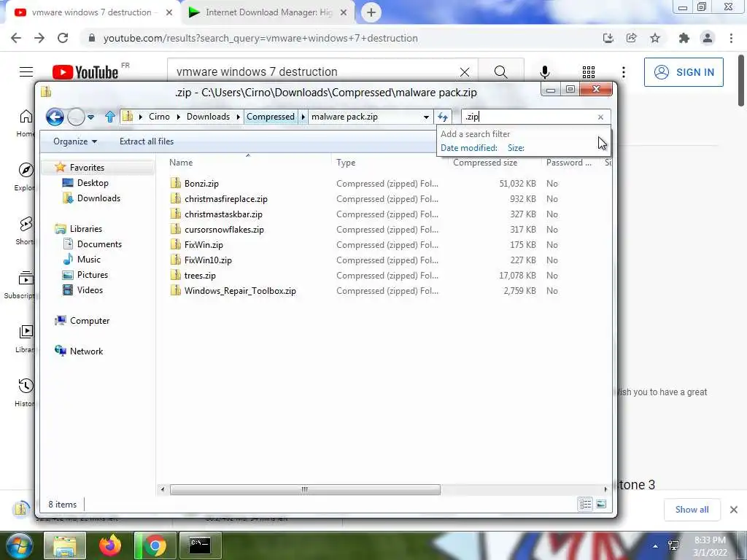Open Pictures library
The height and width of the screenshot is (560, 747).
click(x=93, y=274)
